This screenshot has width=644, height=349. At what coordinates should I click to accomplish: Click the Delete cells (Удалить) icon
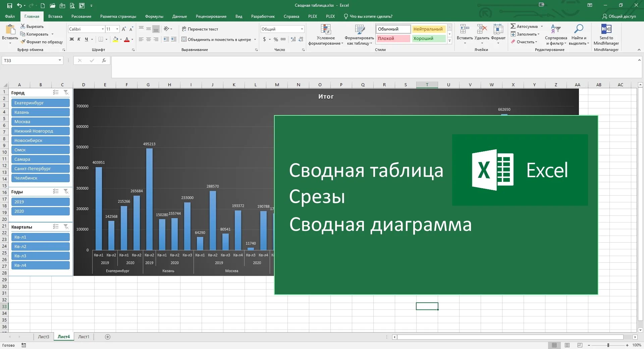(x=482, y=29)
